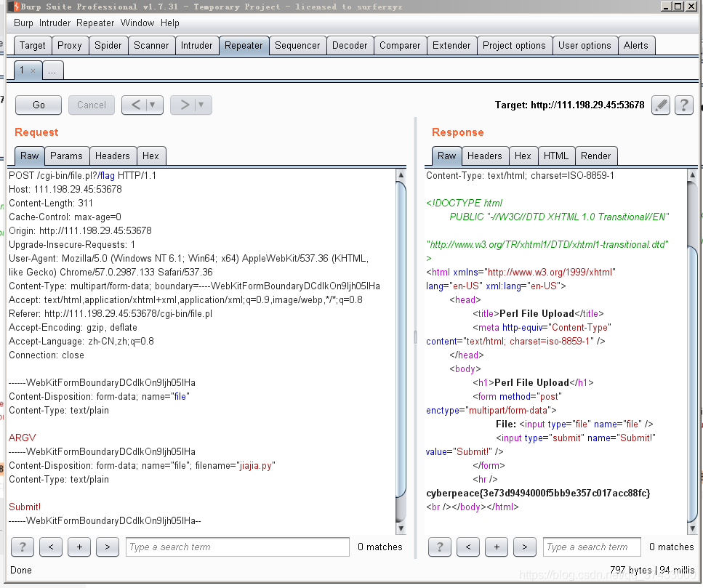Click the Target URL label text

point(569,105)
